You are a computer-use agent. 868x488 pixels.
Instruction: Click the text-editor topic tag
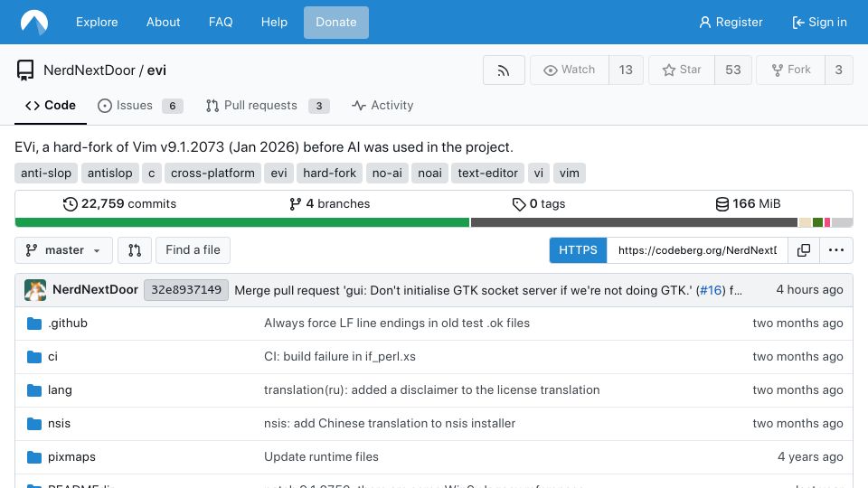pos(487,174)
